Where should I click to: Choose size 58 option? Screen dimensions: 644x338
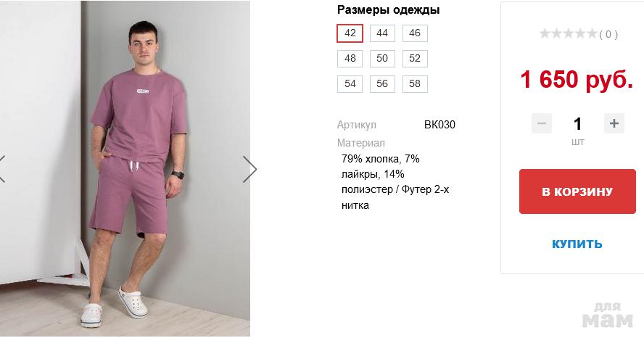point(415,84)
